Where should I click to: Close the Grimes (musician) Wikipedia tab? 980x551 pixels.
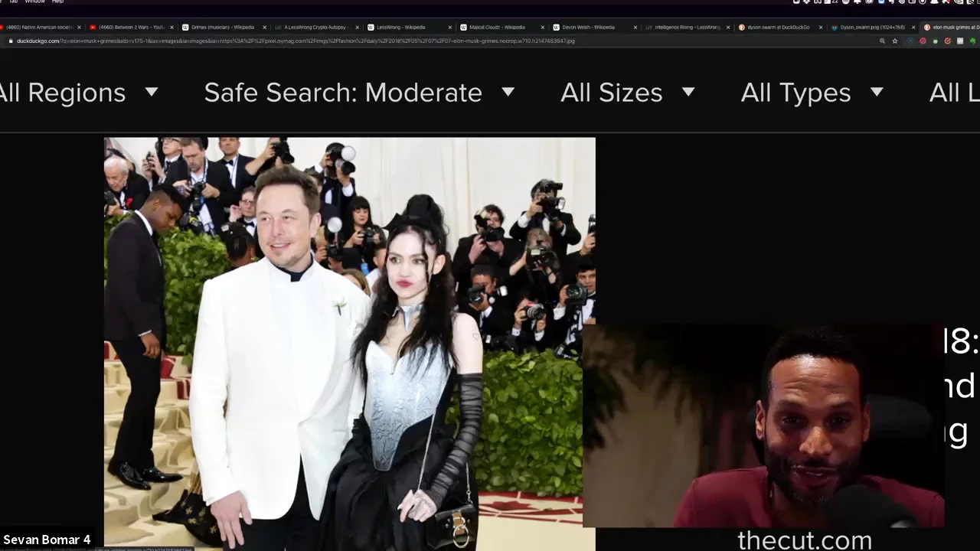(x=265, y=28)
